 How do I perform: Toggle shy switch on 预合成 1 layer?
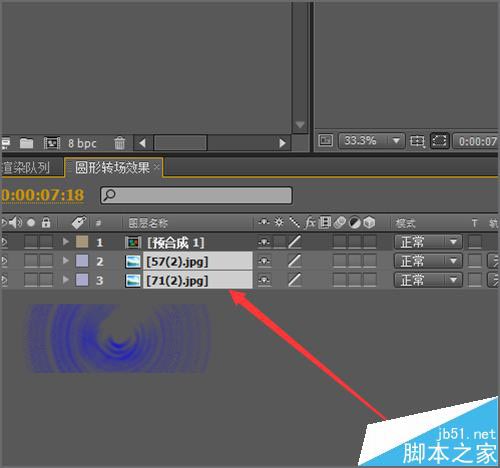tap(264, 242)
